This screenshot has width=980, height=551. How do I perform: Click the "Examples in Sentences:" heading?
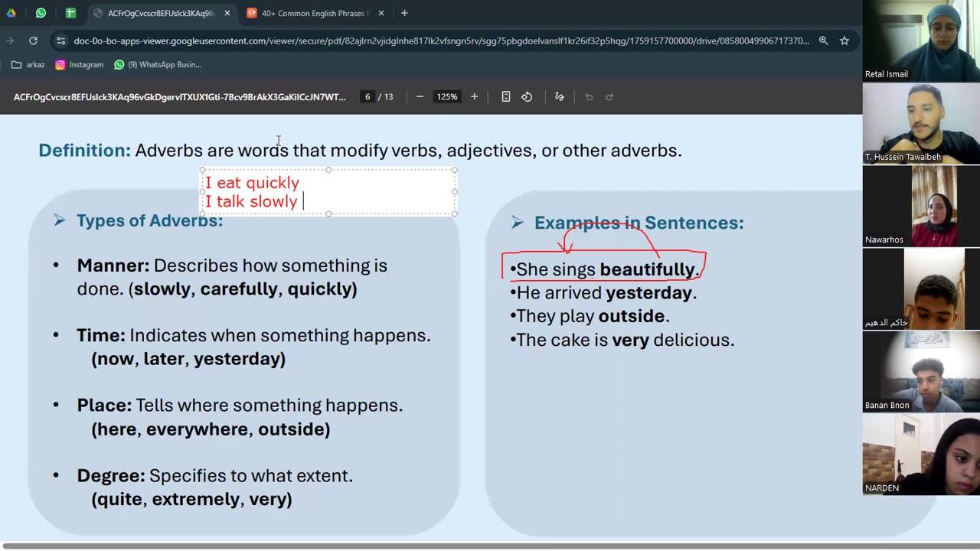coord(639,223)
